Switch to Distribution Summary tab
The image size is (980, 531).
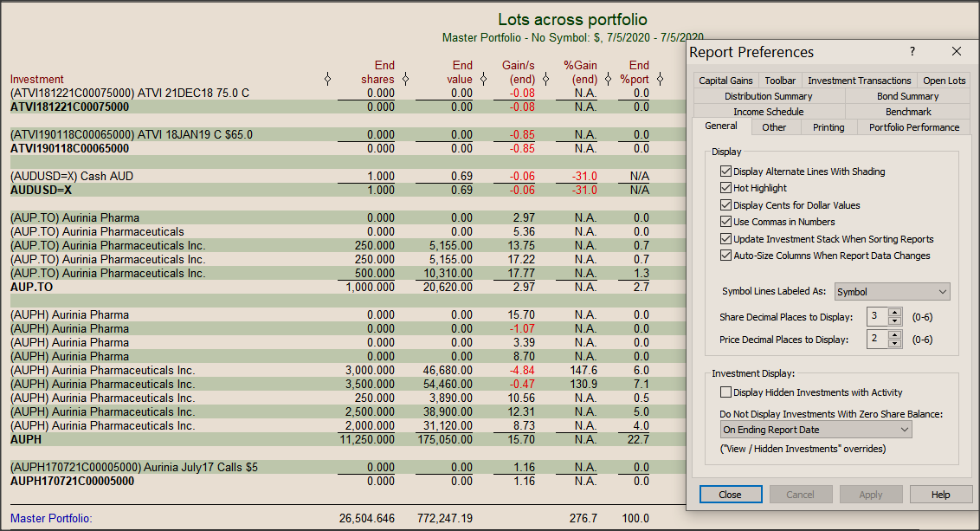point(769,95)
